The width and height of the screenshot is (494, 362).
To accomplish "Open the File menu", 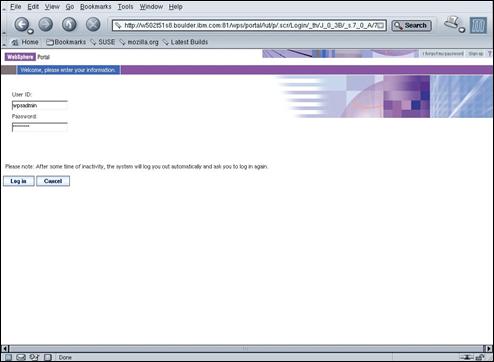I will 16,7.
